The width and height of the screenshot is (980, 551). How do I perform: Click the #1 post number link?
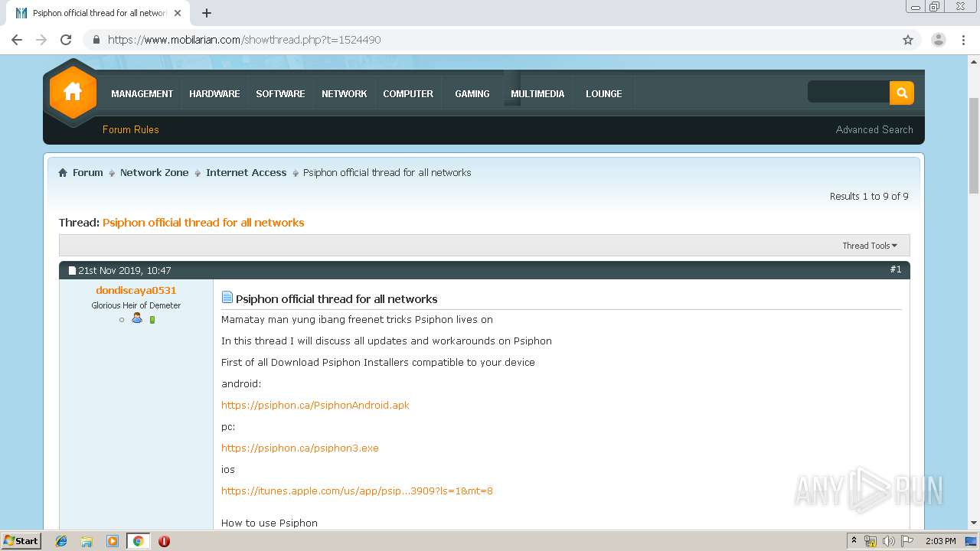(896, 270)
